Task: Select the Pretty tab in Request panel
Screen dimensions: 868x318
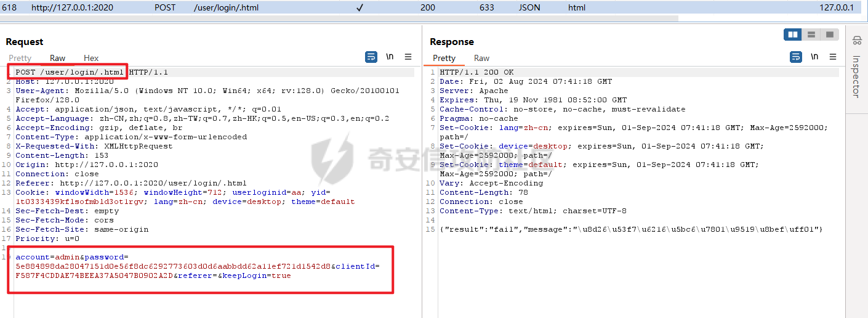Action: click(x=20, y=58)
